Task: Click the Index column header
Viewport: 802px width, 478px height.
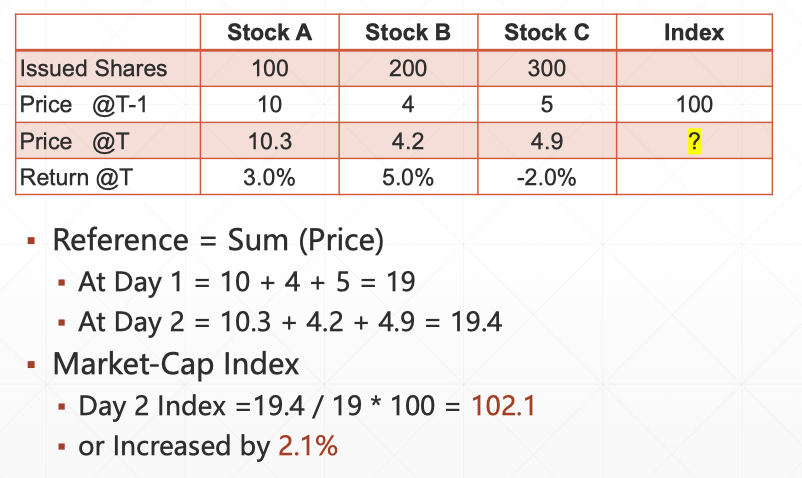Action: (694, 32)
